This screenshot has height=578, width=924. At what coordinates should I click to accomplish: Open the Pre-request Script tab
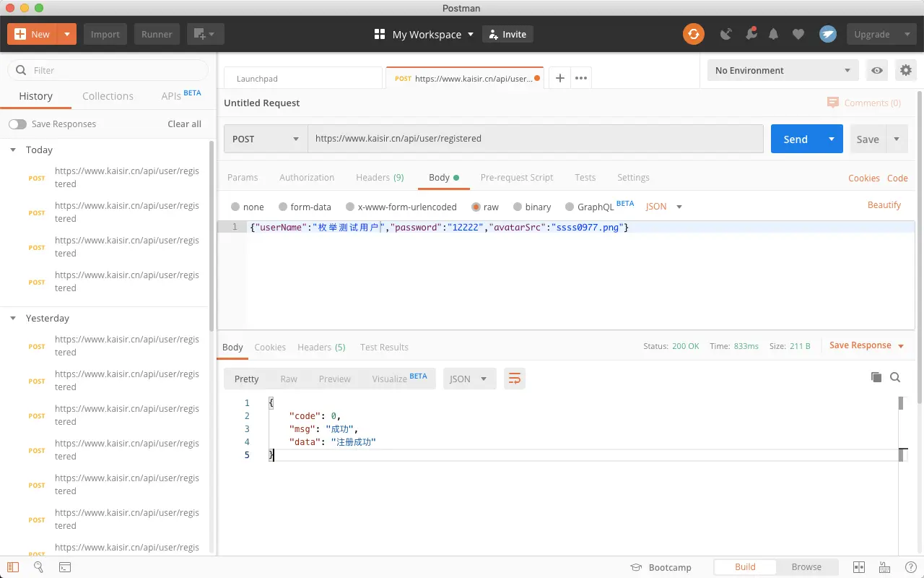517,177
